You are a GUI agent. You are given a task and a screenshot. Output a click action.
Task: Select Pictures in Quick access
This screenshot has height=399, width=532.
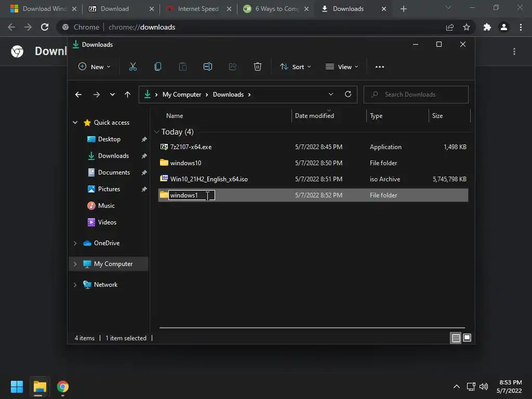(x=109, y=189)
